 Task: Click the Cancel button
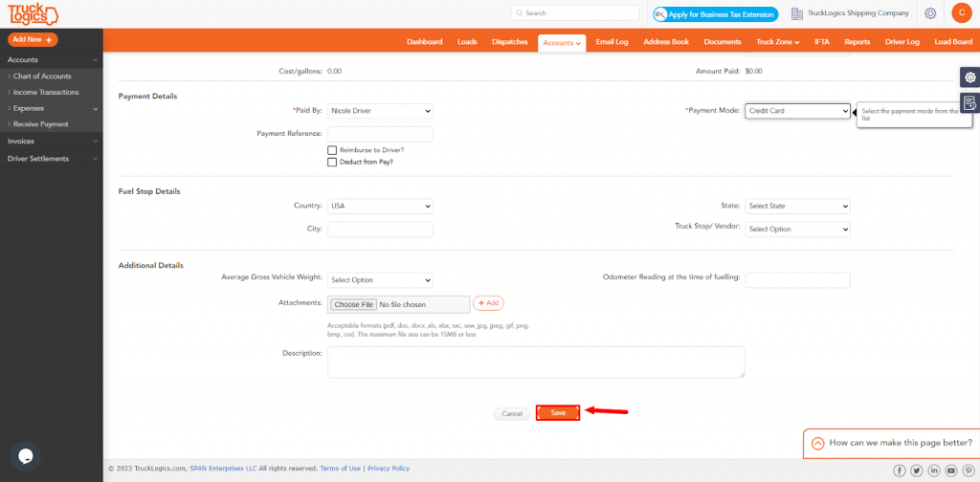coord(512,414)
